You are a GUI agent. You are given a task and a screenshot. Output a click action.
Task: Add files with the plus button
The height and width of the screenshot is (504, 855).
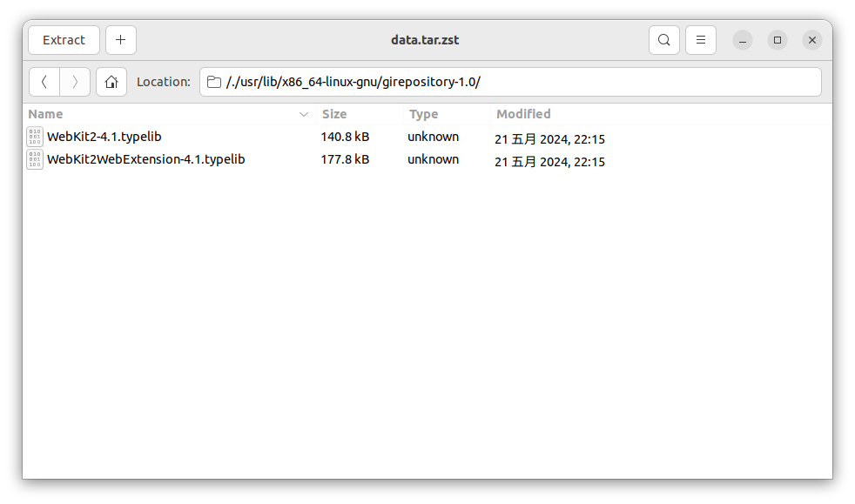[x=120, y=40]
